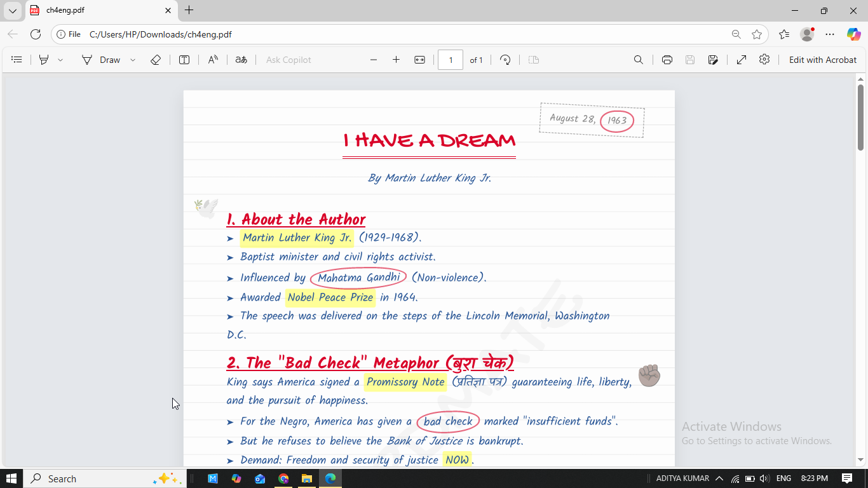
Task: Open the table of contents sidebar
Action: [x=17, y=60]
